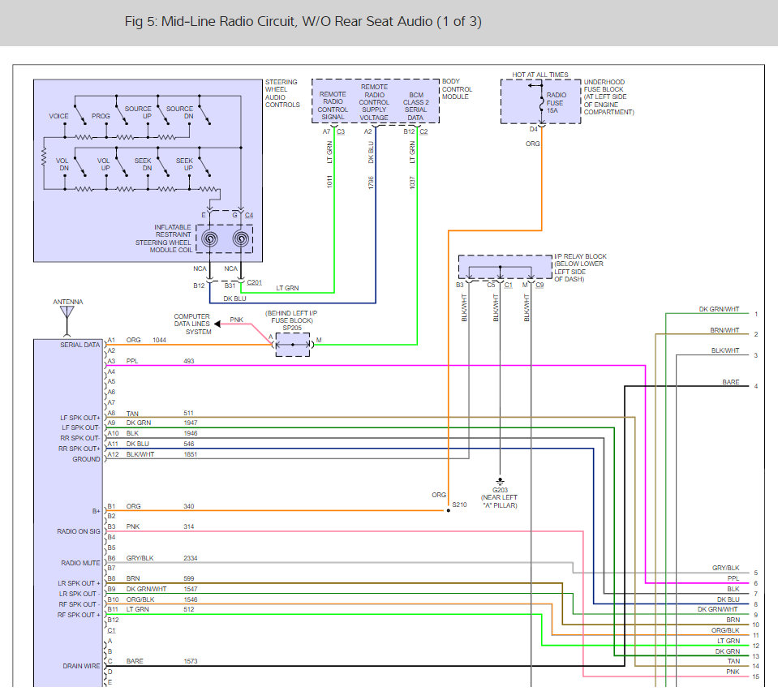Viewport: 778px width, 700px height.
Task: Click the radio fuse symbol in underhood block
Action: 541,104
